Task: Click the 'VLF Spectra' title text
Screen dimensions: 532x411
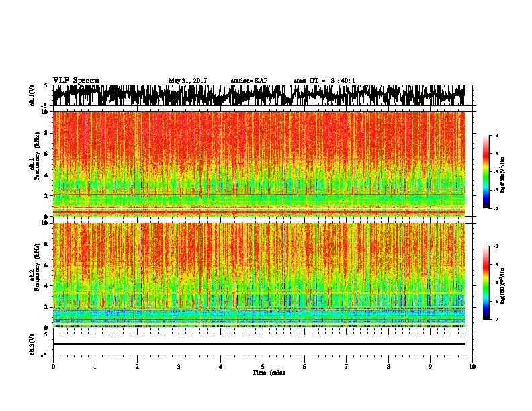Action: [76, 81]
